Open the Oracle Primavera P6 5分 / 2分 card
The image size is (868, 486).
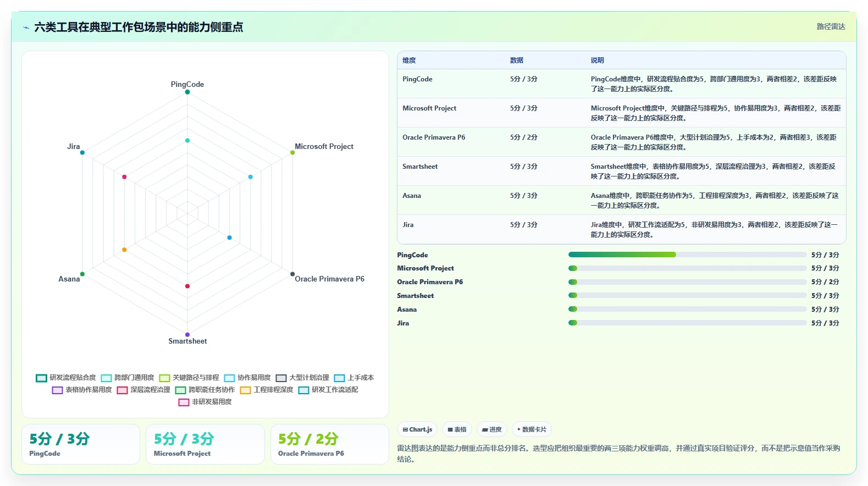pyautogui.click(x=330, y=444)
